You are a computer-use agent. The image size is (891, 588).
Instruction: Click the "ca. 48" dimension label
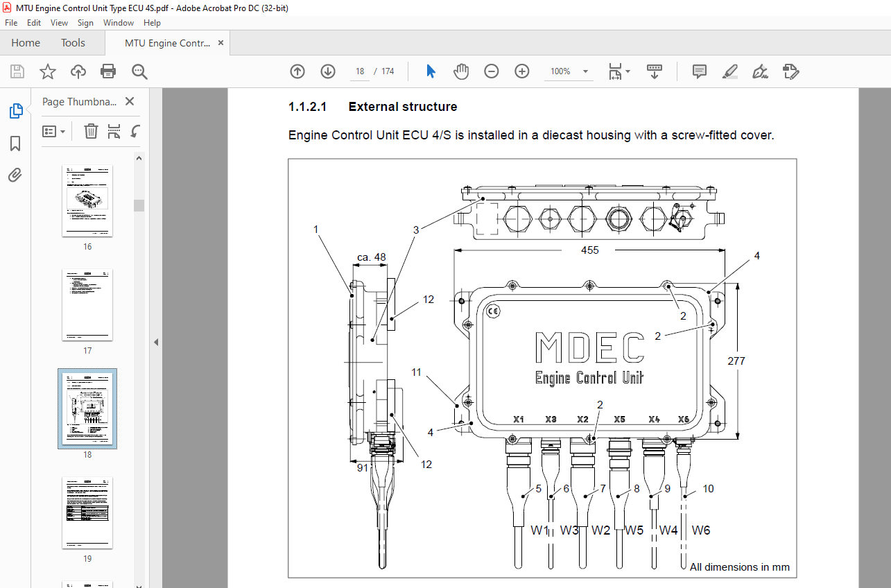(372, 257)
